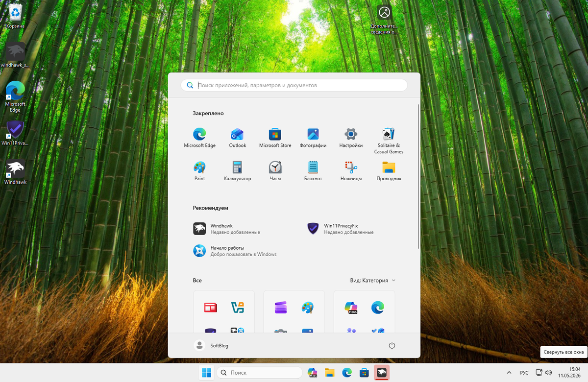Open Проводник from pinned apps
Screen dimensions: 588x382
[x=389, y=171]
